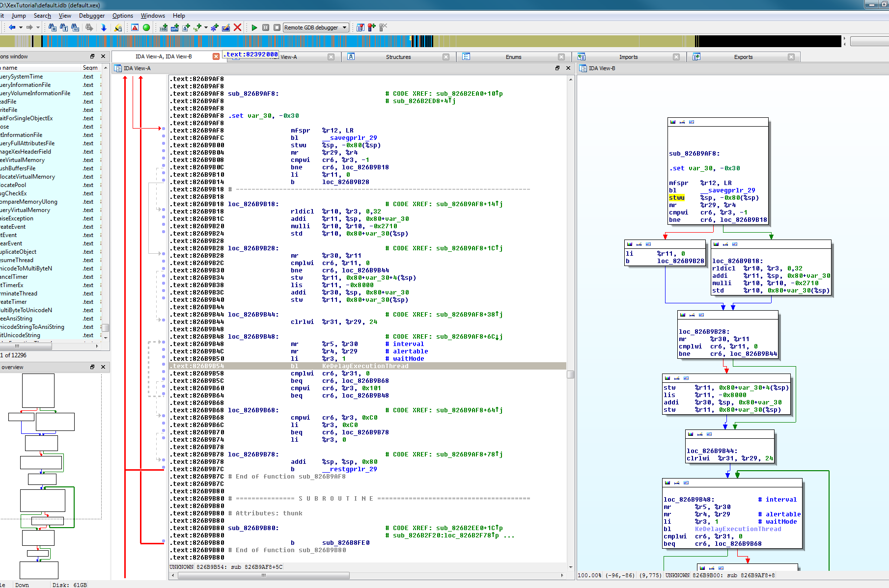Viewport: 889px width, 588px height.
Task: Click the blue down arrow toolbar icon
Action: tap(104, 27)
